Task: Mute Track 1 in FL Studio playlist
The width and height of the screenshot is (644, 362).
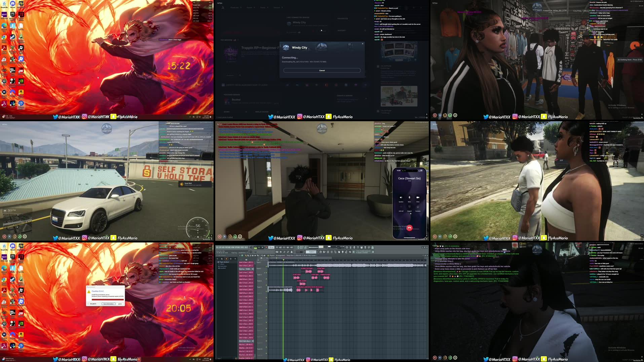Action: (266, 266)
